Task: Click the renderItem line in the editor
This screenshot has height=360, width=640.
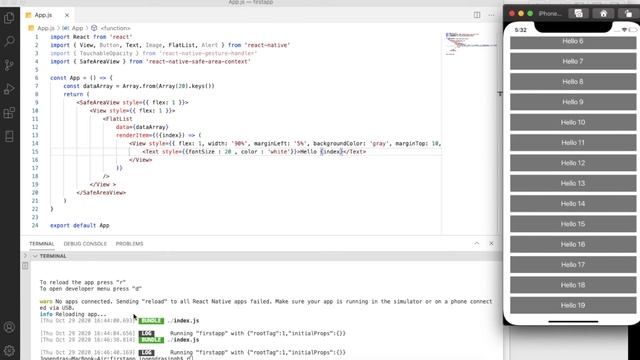Action: 158,135
